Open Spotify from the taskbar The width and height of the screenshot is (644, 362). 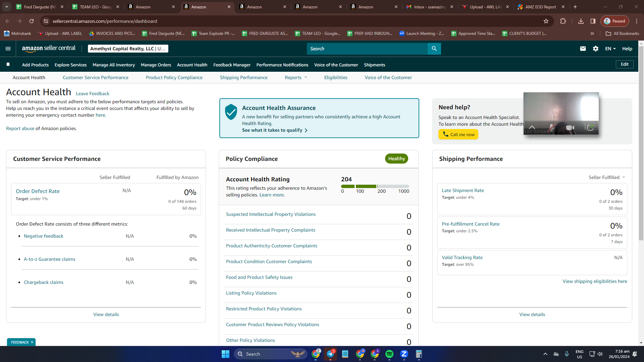(x=389, y=354)
